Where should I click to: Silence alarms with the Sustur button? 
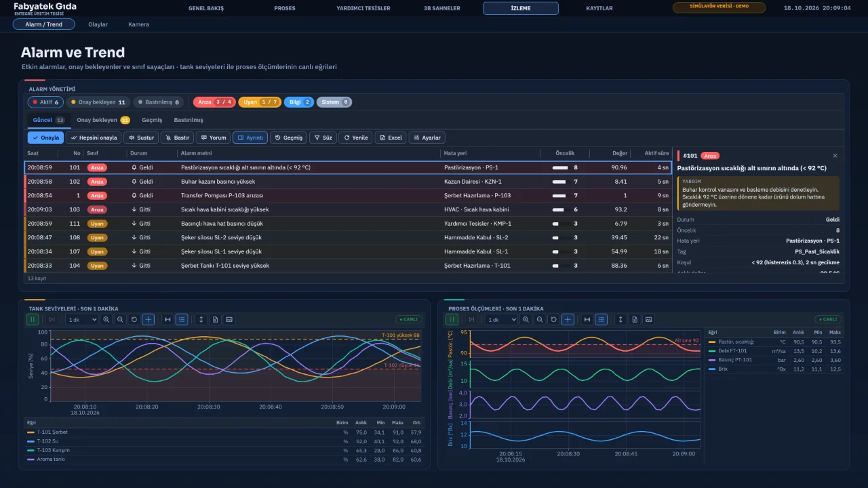pos(141,138)
